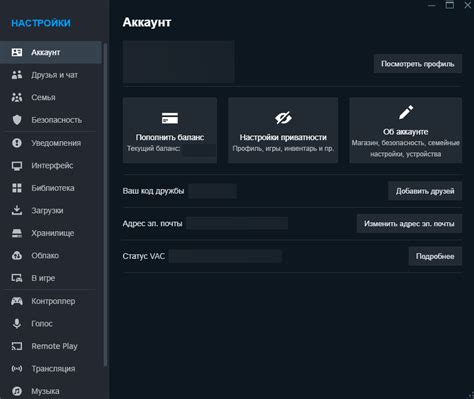Viewport: 474px width, 399px height.
Task: Click the Интерфейс monitor icon
Action: pyautogui.click(x=17, y=166)
